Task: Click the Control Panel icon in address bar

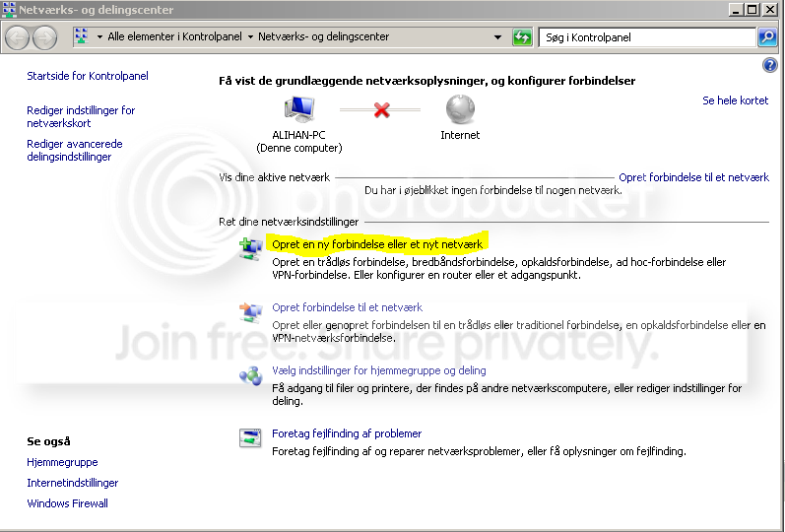Action: point(81,36)
